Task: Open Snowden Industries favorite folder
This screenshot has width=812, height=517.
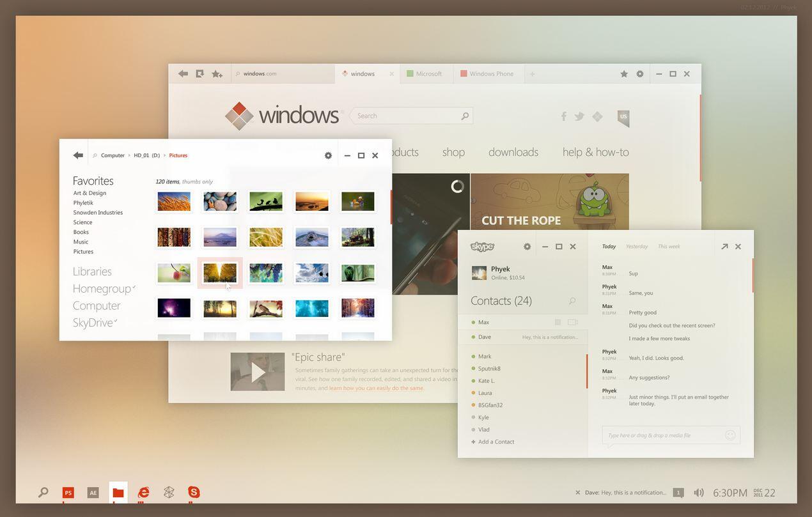Action: [98, 212]
